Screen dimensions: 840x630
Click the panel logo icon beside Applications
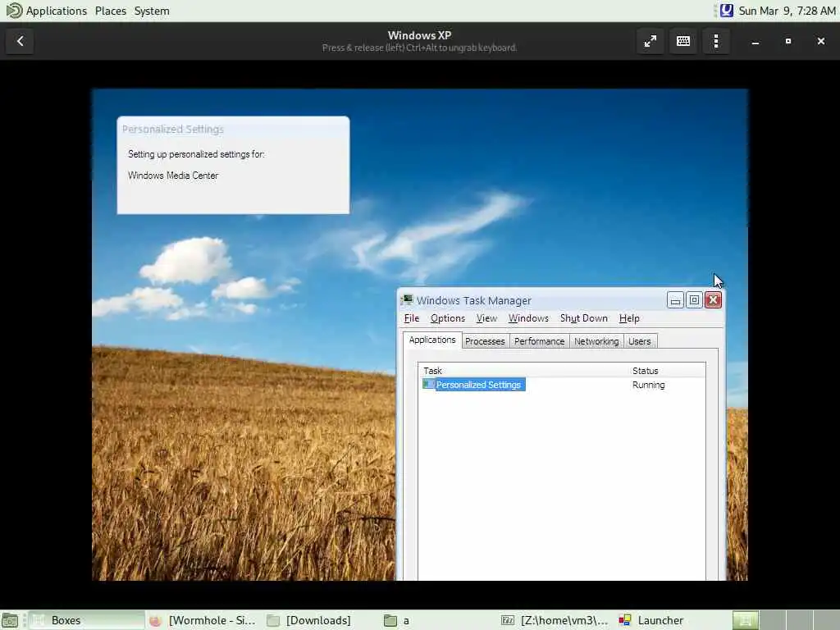pos(14,10)
